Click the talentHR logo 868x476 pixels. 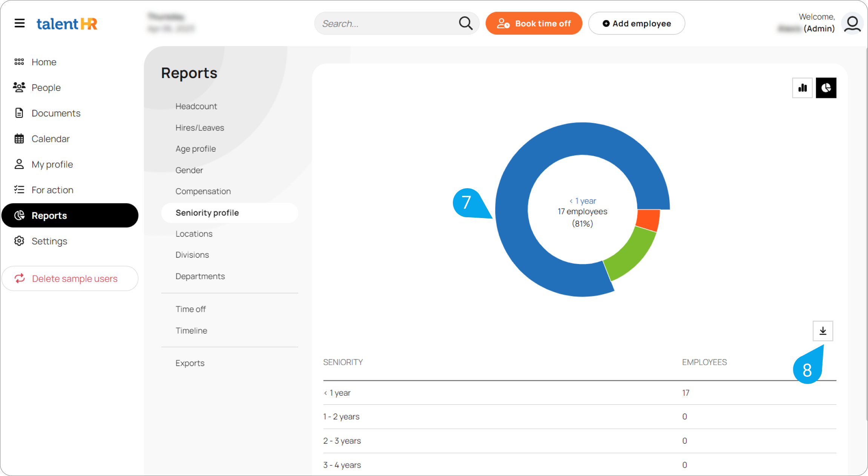67,24
